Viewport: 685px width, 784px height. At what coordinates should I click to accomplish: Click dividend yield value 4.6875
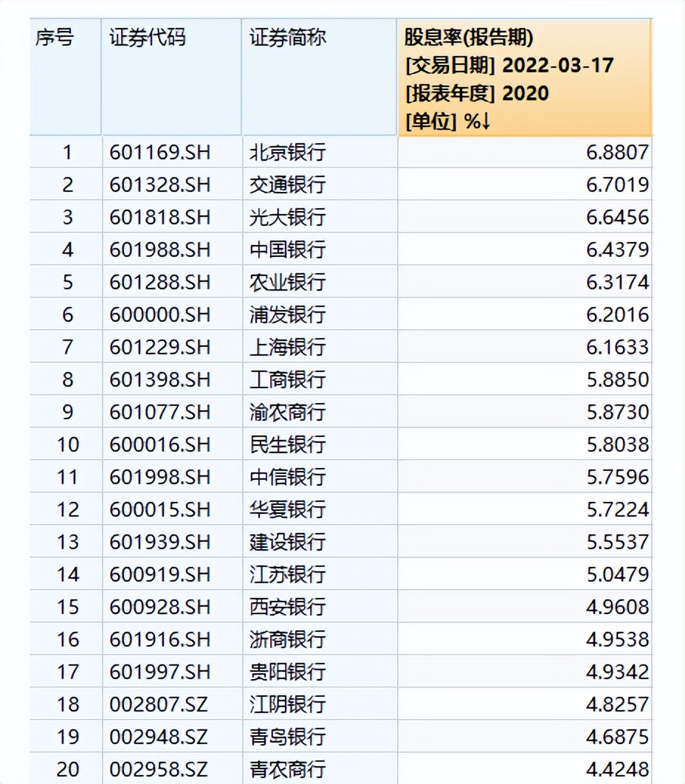click(617, 737)
